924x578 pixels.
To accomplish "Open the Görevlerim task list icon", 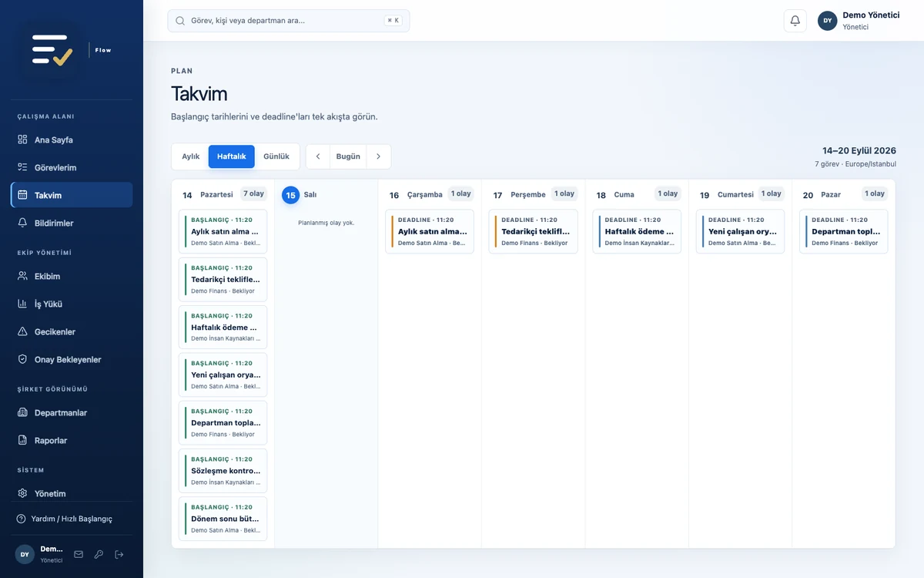I will [x=22, y=167].
